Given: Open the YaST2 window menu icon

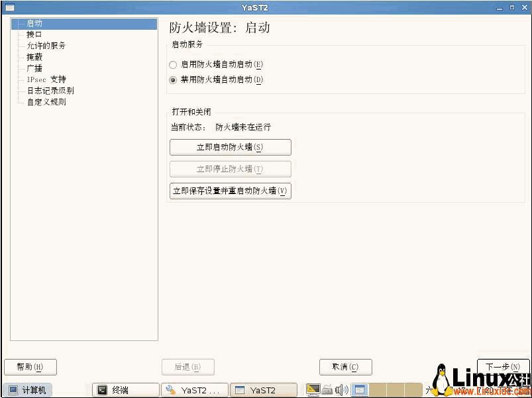Looking at the screenshot, I should coord(10,7).
